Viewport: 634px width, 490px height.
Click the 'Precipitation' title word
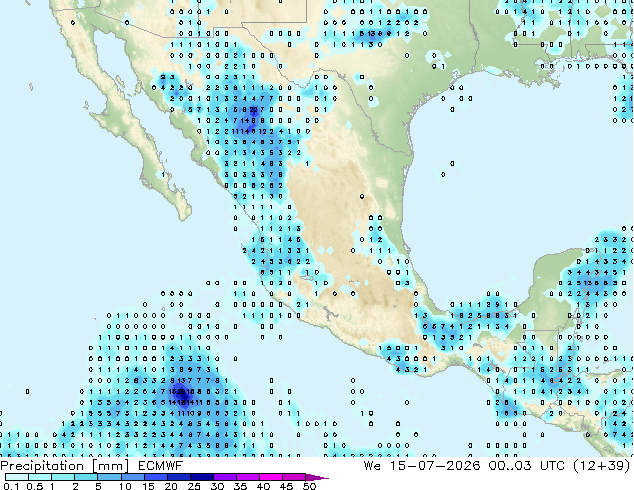click(x=42, y=466)
